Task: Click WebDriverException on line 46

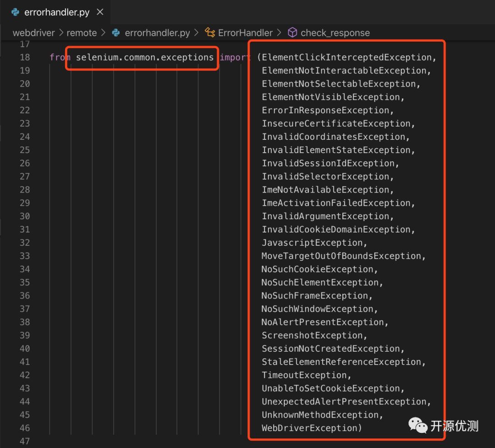Action: tap(310, 428)
